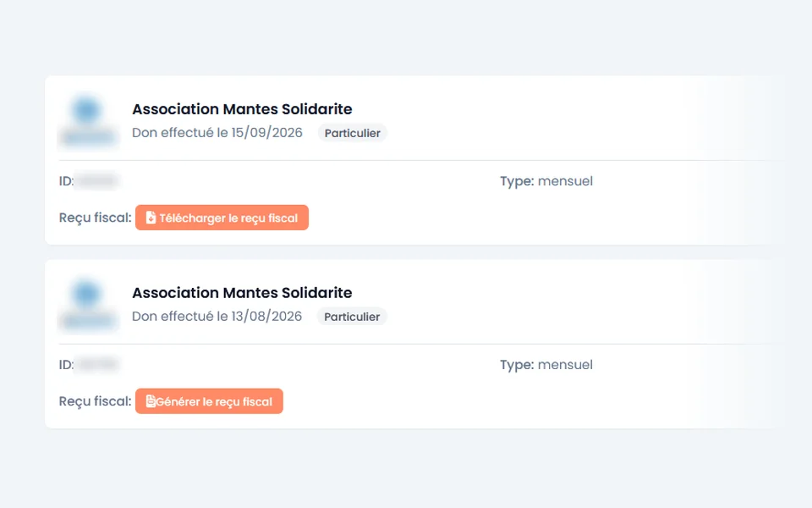Click Type: mensuel in the September donation card
This screenshot has height=508, width=812.
(x=546, y=181)
